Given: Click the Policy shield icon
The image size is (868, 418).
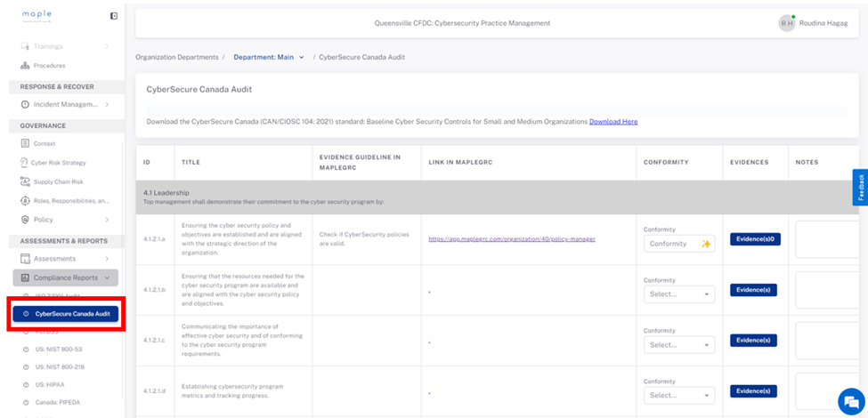Looking at the screenshot, I should pos(24,220).
